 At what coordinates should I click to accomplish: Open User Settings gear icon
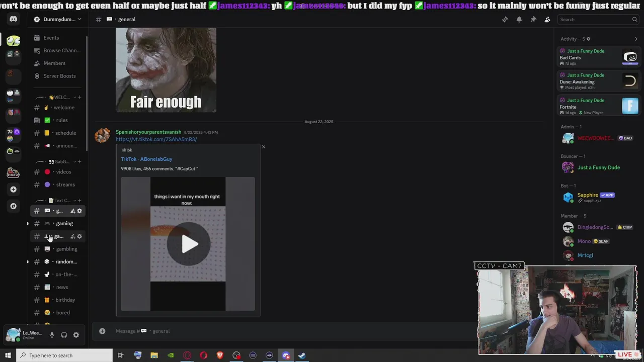pos(76,335)
